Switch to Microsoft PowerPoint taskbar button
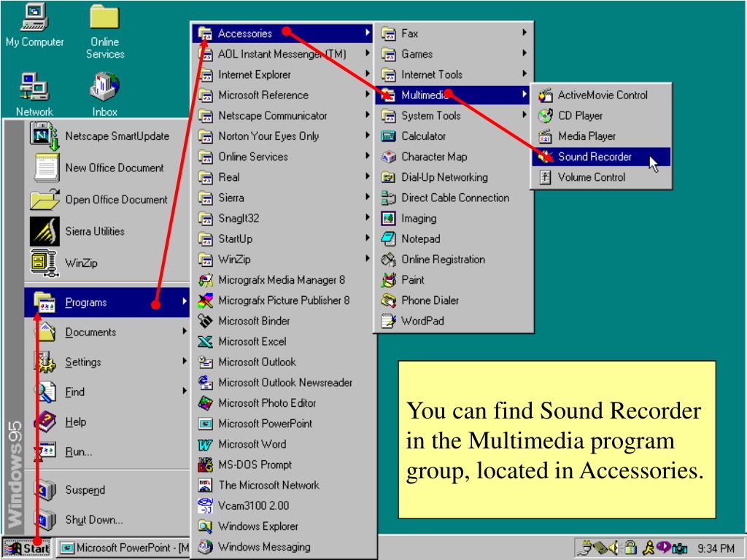Screen dimensions: 747x560 123,548
